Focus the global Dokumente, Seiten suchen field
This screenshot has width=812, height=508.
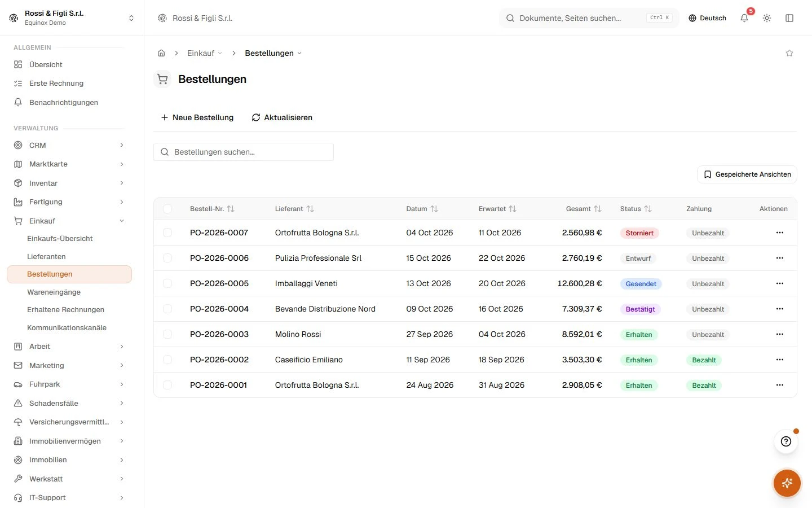[589, 18]
